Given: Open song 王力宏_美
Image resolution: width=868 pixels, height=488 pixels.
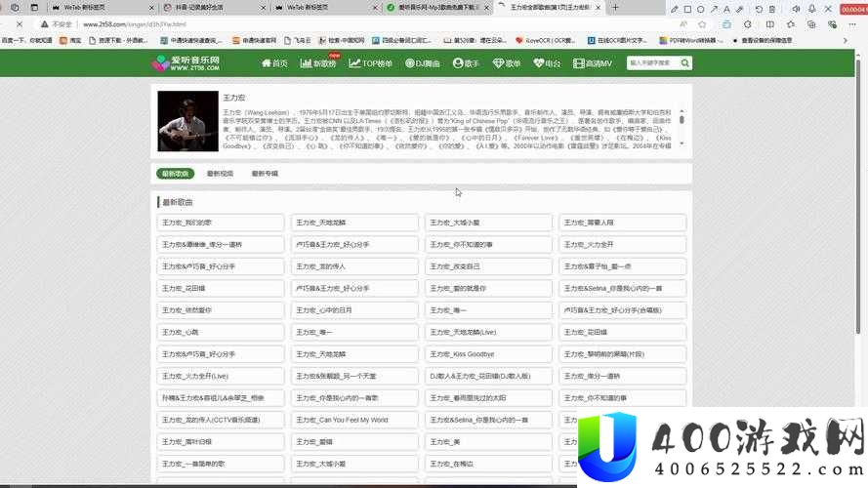Looking at the screenshot, I should (x=488, y=442).
